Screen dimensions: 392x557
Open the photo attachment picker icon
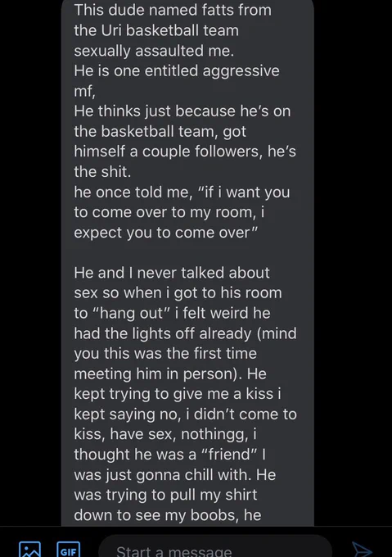[29, 549]
